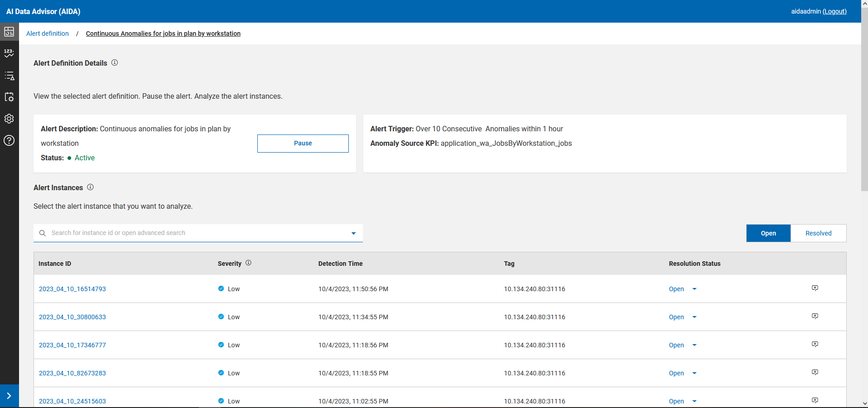Screen dimensions: 868x408
Task: Go to Alert definition breadcrumb
Action: tap(48, 34)
